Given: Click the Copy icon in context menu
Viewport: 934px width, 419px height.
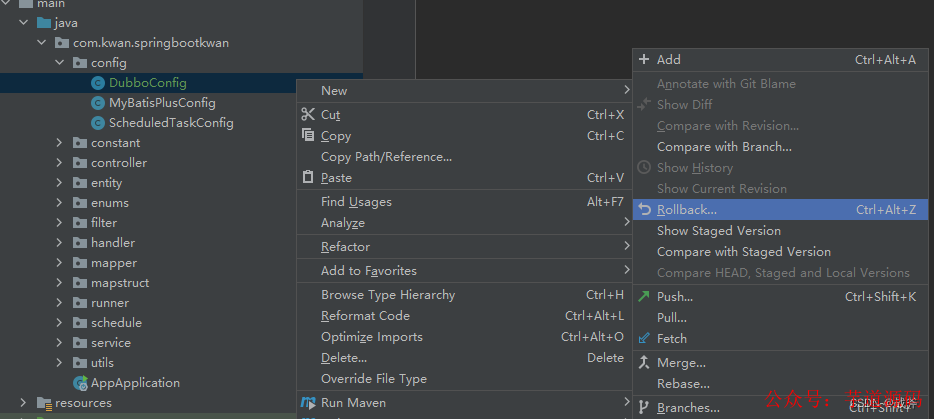Looking at the screenshot, I should coord(308,135).
